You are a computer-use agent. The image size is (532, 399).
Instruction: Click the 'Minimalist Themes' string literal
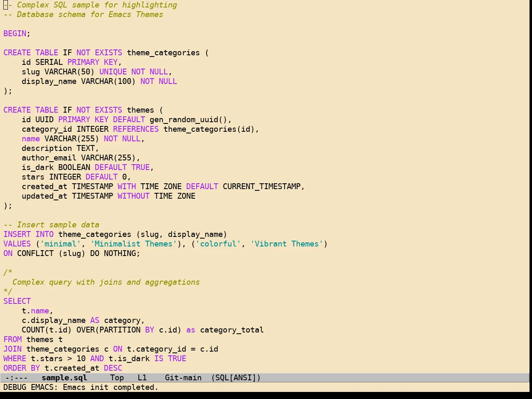(133, 244)
